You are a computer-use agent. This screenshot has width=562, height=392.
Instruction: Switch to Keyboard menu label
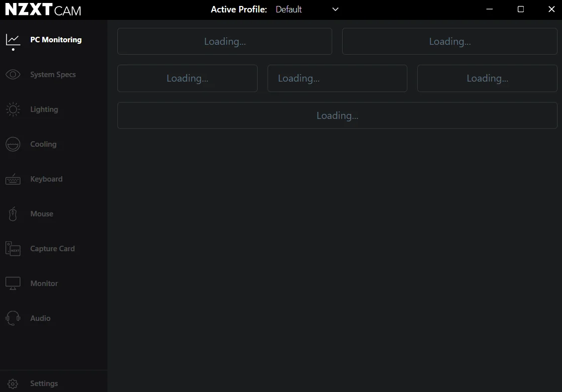pos(46,179)
